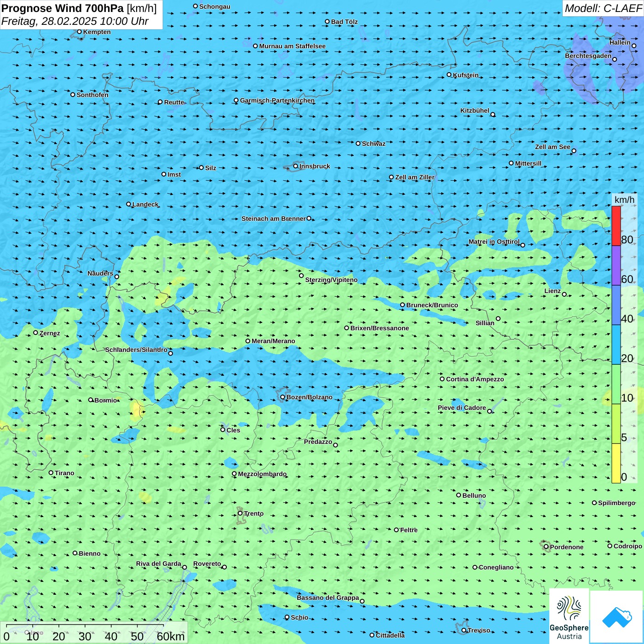This screenshot has width=644, height=644.
Task: Click the yellow 0–5 km/h legend swatch
Action: tap(616, 463)
